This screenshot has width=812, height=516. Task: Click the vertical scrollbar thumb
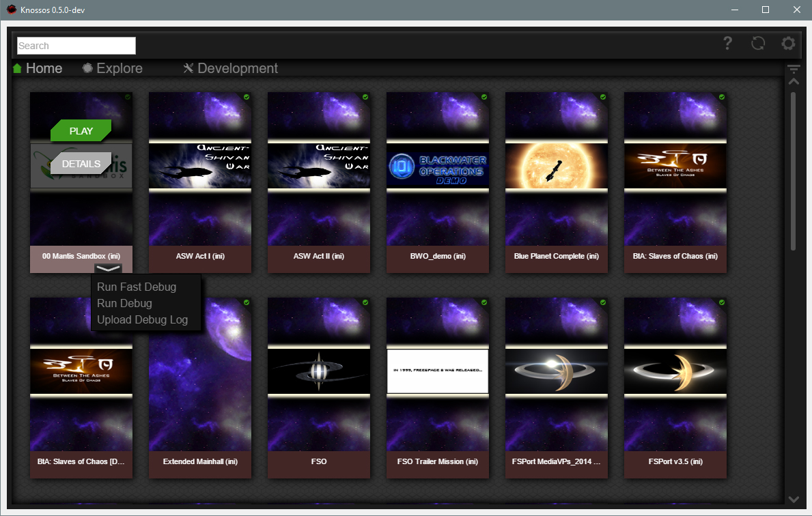click(793, 171)
